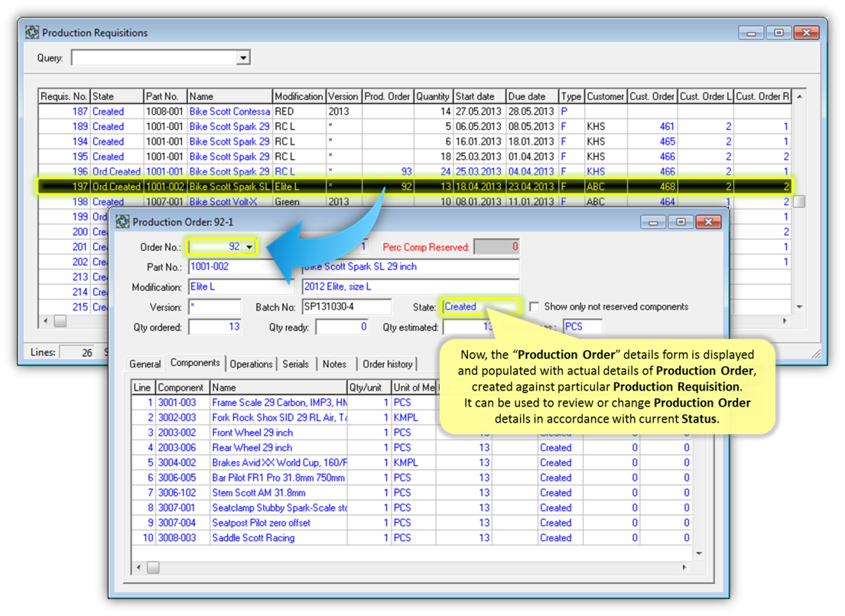Select component Bar Pilot FR1 Pro
This screenshot has width=845, height=616.
411,478
